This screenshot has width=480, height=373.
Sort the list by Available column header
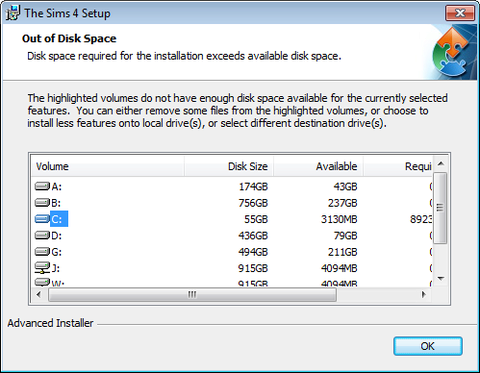click(318, 166)
